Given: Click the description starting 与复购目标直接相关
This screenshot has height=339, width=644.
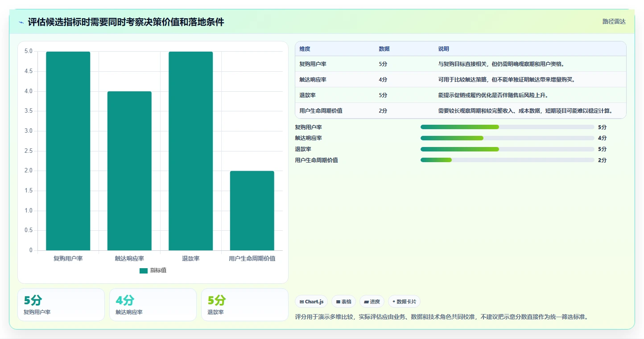Looking at the screenshot, I should coord(502,64).
